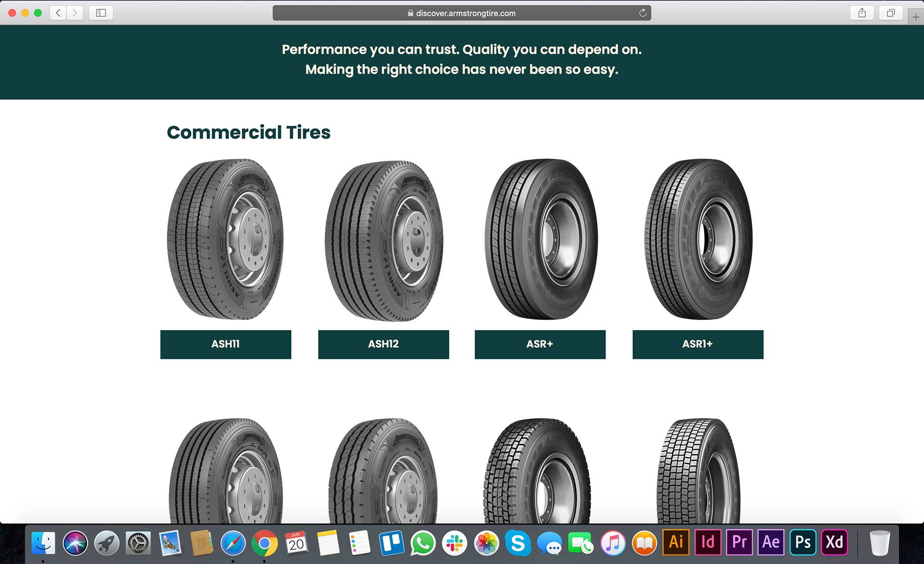Click the discover.armstrongtire.com address bar
The height and width of the screenshot is (564, 924).
point(461,13)
